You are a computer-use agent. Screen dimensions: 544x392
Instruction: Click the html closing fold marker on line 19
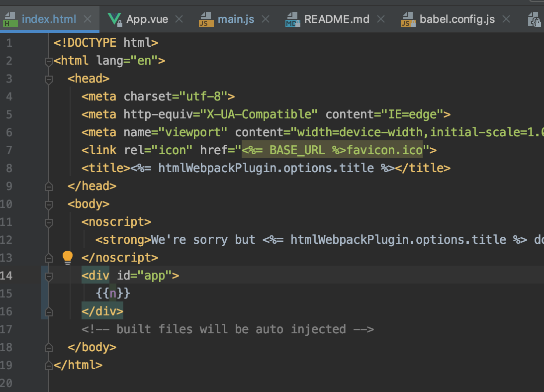pyautogui.click(x=49, y=366)
